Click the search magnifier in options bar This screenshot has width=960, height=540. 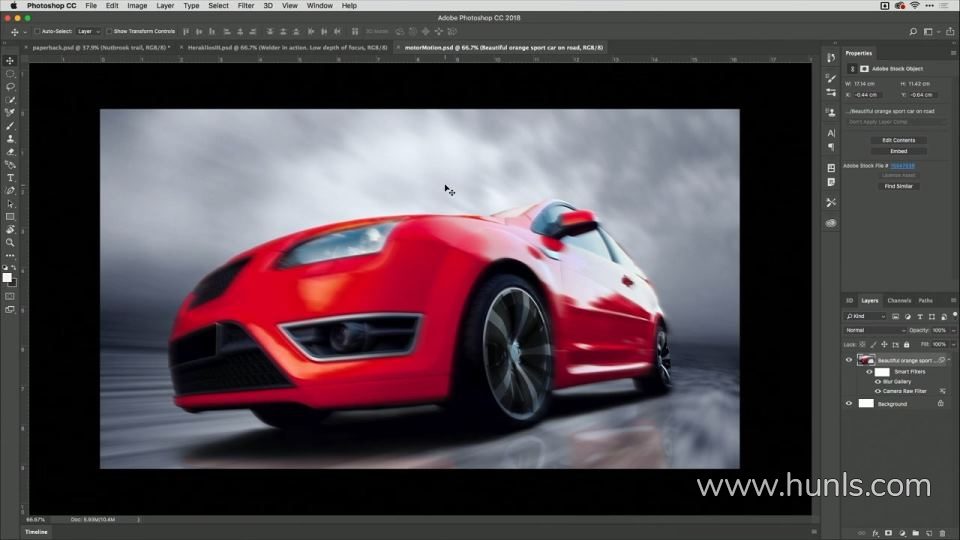pos(913,31)
